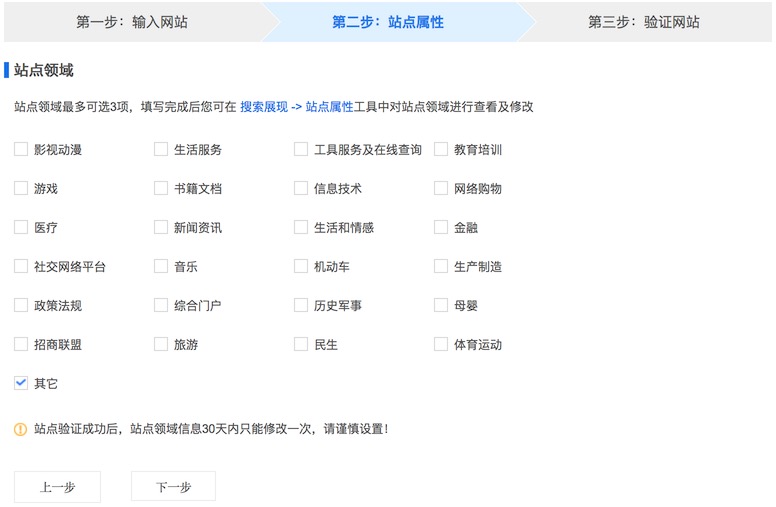Viewport: 776px width, 507px height.
Task: Check the 音乐 option
Action: (x=161, y=266)
